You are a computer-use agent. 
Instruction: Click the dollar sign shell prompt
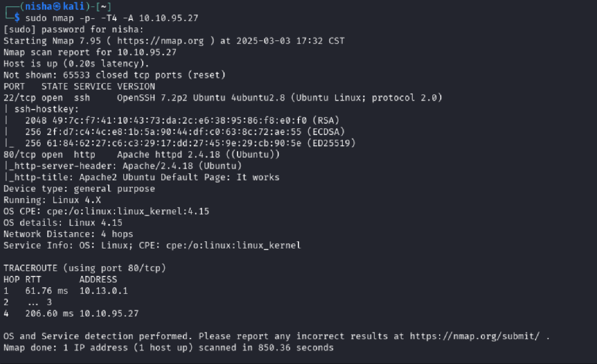tap(17, 18)
